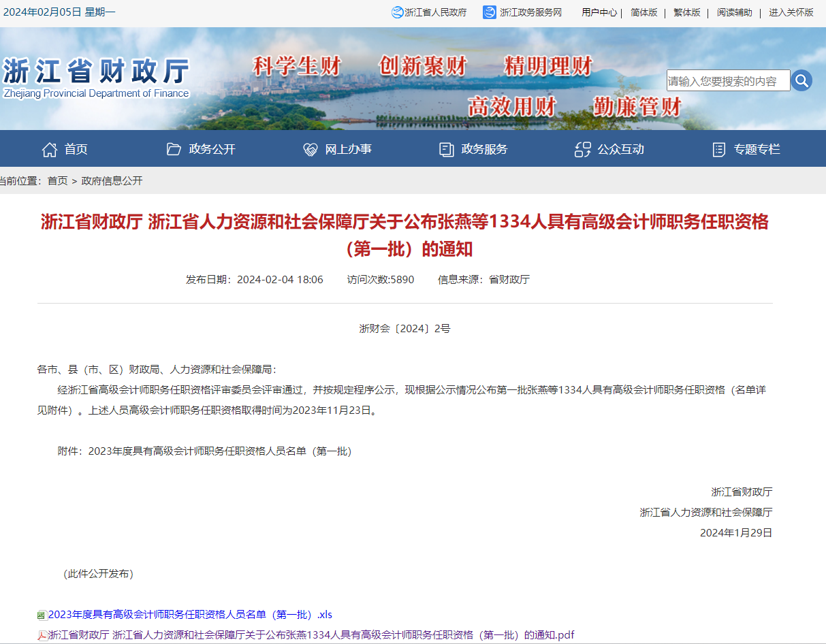Click the blue search magnifier icon
This screenshot has height=644, width=826.
801,80
